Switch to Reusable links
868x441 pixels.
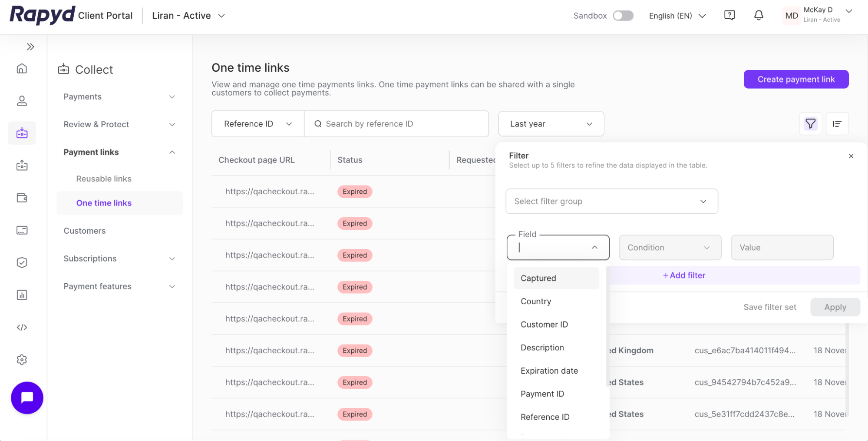[104, 178]
